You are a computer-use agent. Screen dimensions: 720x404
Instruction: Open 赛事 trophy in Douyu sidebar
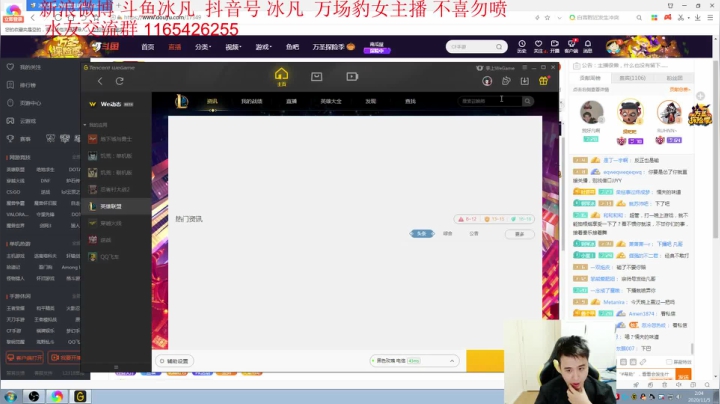click(10, 139)
